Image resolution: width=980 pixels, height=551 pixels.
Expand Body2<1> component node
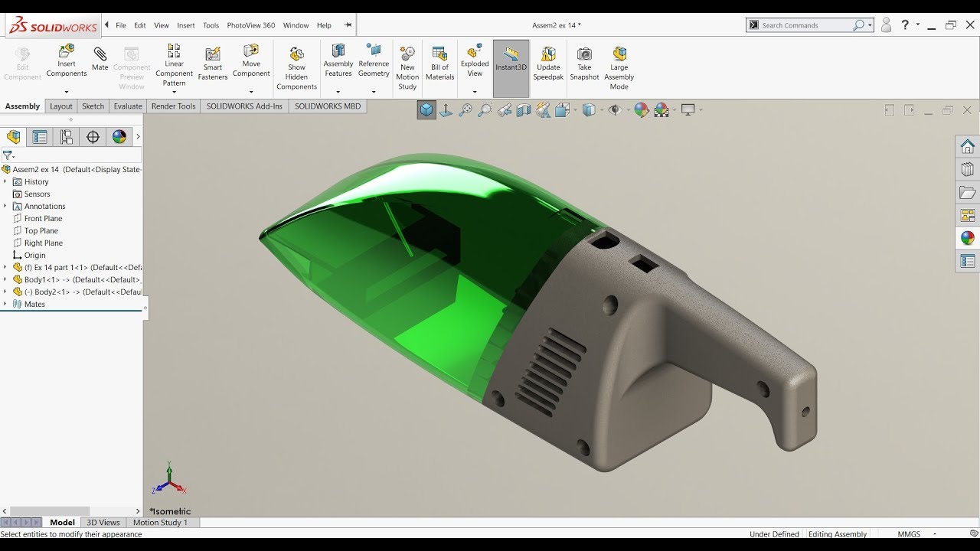click(x=5, y=292)
